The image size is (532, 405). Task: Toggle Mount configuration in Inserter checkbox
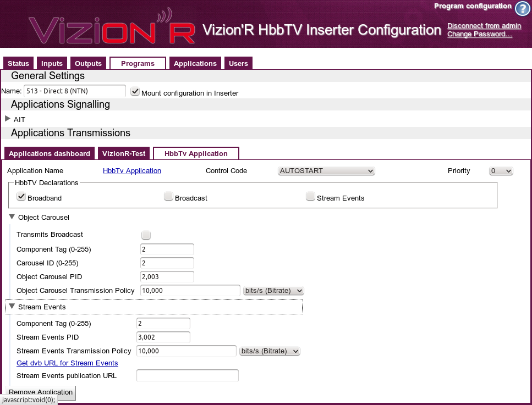coord(135,92)
